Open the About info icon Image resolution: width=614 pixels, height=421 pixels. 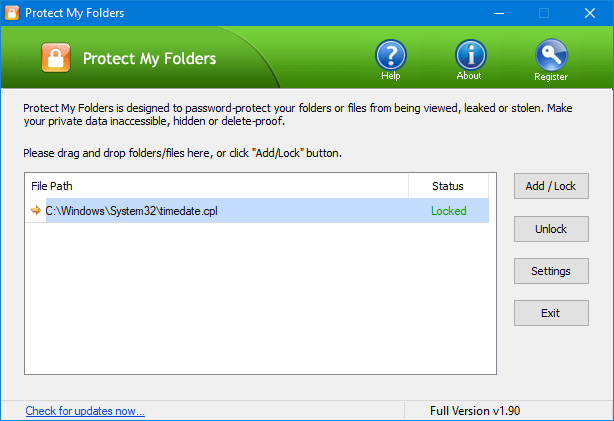coord(470,55)
